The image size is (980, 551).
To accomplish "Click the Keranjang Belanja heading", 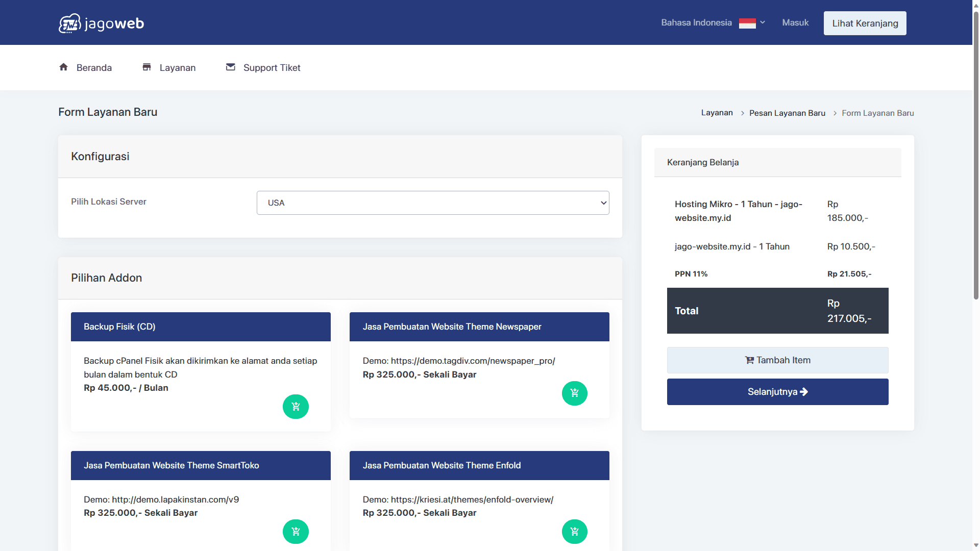I will pyautogui.click(x=702, y=162).
